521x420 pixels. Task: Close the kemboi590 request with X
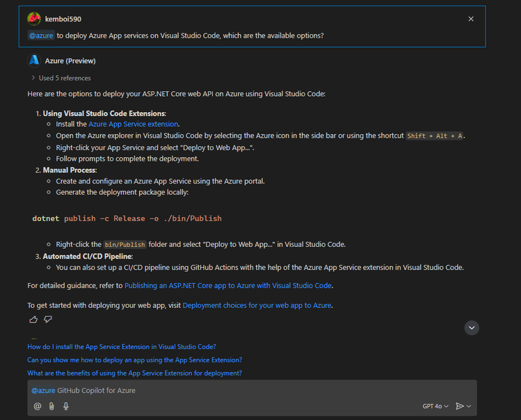471,19
